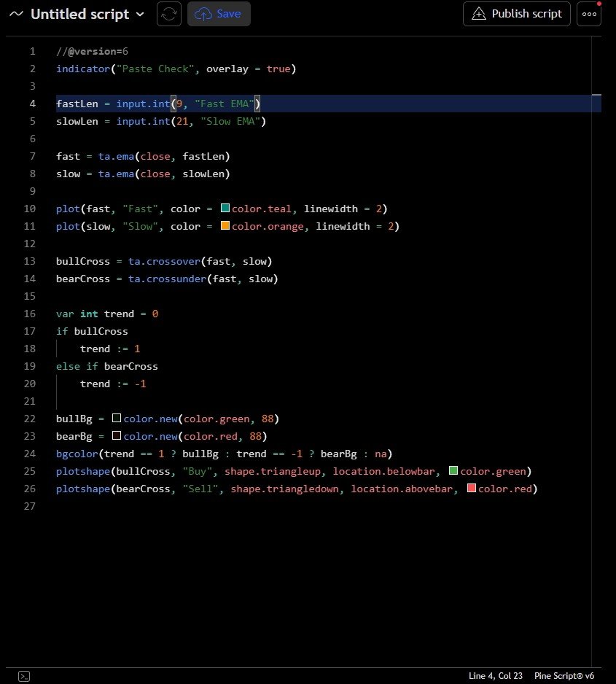This screenshot has width=616, height=684.
Task: Click the indicator function name on line 2
Action: [x=83, y=69]
